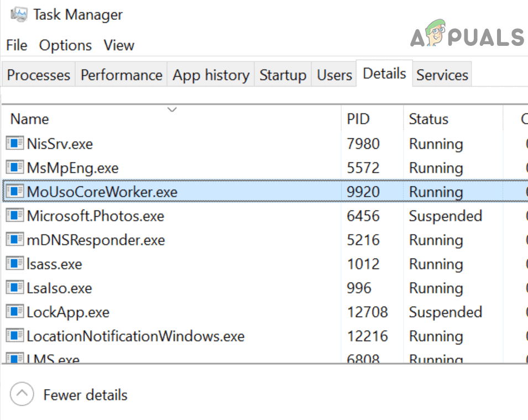Click the Task Manager title bar icon

click(x=19, y=14)
